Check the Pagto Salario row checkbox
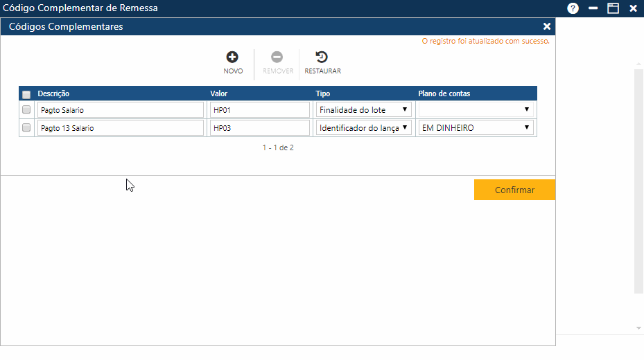Viewport: 644px width, 360px height. coord(26,110)
